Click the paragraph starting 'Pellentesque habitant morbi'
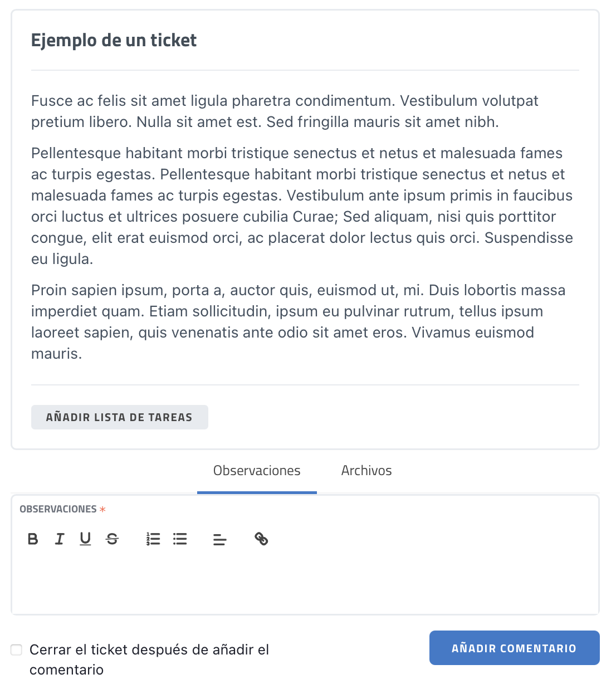616x684 pixels. [x=302, y=206]
